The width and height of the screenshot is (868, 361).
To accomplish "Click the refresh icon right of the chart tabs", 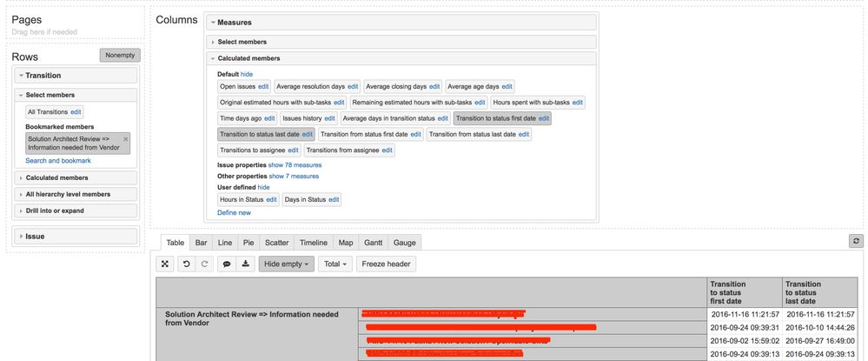I will click(x=856, y=241).
